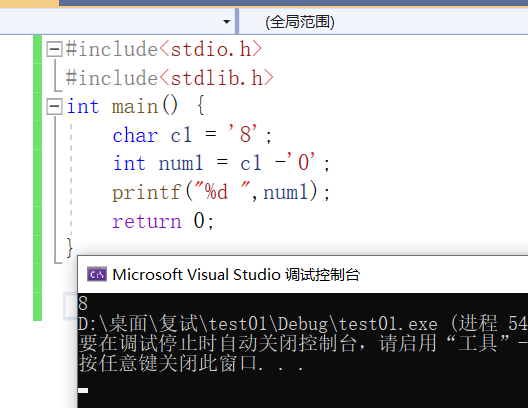Open the left navigation bar dropdown arrow

[x=227, y=22]
